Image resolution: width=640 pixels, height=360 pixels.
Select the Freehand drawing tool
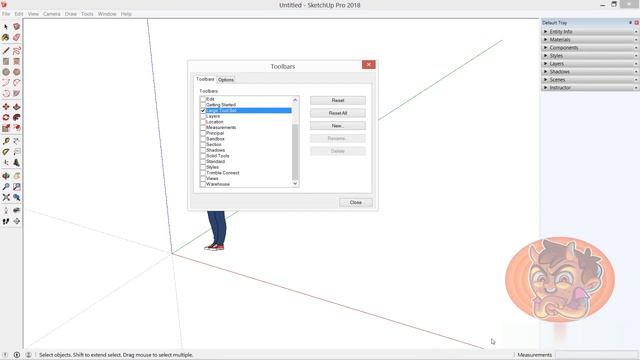click(x=16, y=51)
